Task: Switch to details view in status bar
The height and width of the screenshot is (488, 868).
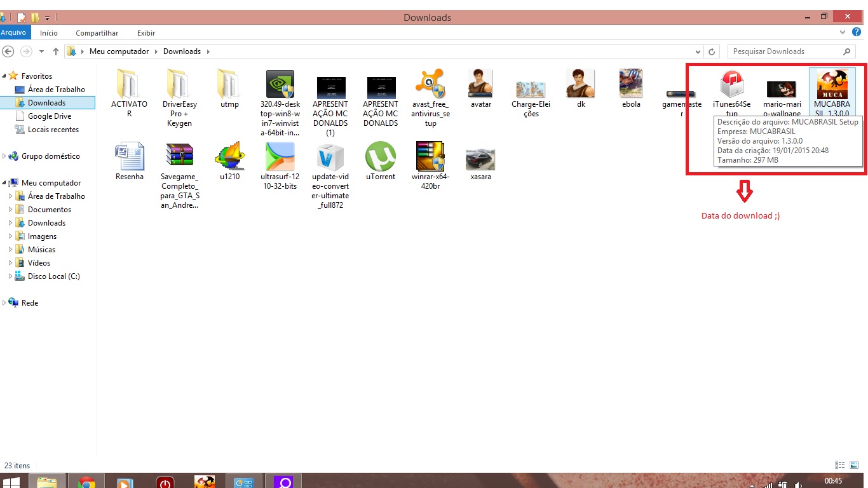Action: coord(840,466)
